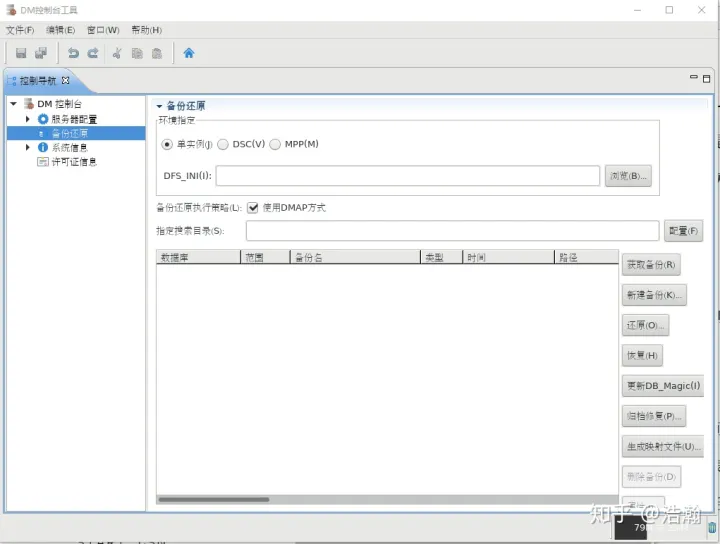Click the 恢复(H) button

pyautogui.click(x=642, y=355)
